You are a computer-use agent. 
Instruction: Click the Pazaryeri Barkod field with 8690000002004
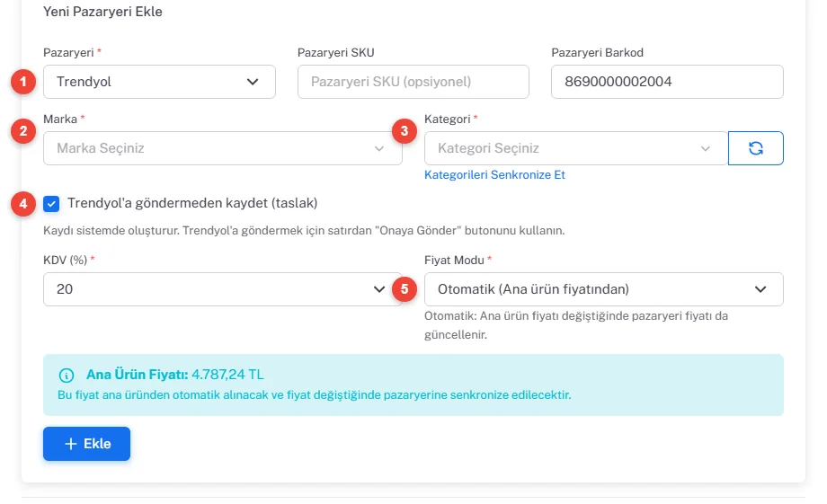667,82
